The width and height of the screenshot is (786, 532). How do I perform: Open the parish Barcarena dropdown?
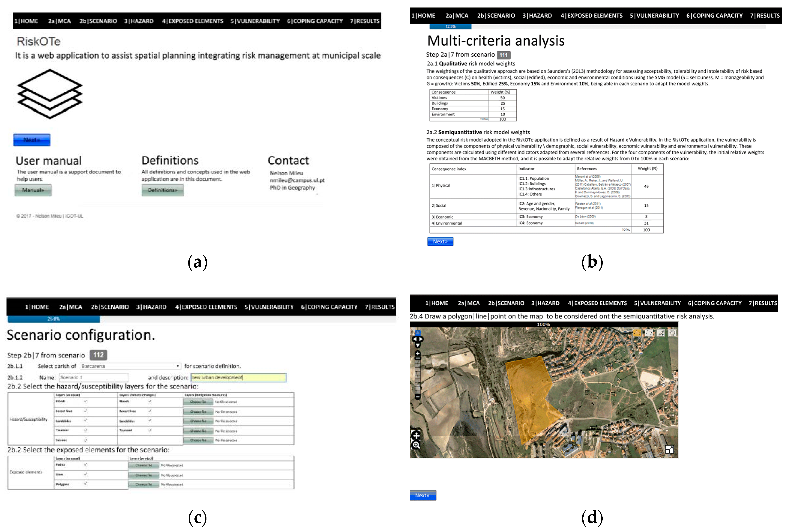[x=130, y=366]
